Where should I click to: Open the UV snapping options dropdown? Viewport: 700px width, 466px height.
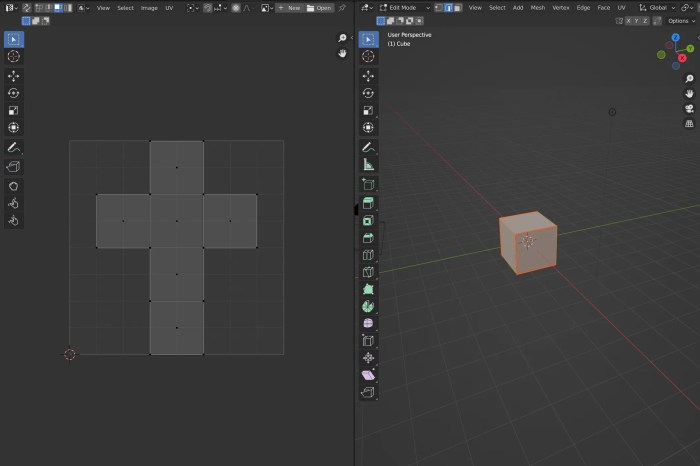coord(221,8)
